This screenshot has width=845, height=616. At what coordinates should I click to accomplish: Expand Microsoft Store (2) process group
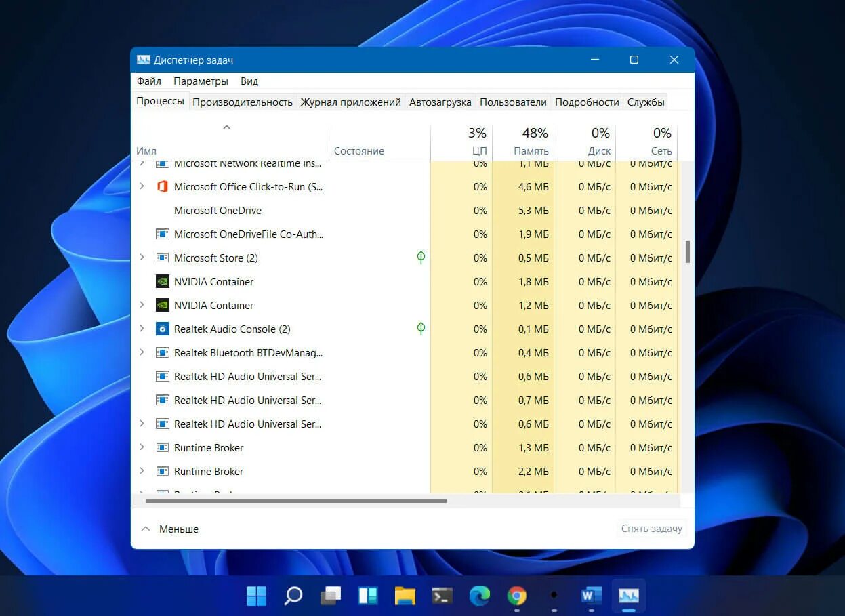(x=142, y=257)
